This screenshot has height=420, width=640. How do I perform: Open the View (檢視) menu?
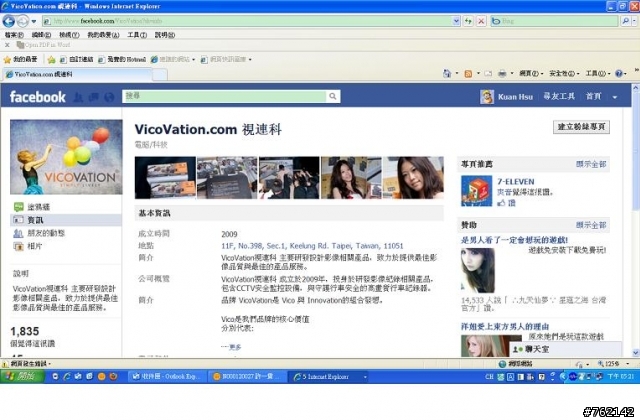tap(69, 35)
